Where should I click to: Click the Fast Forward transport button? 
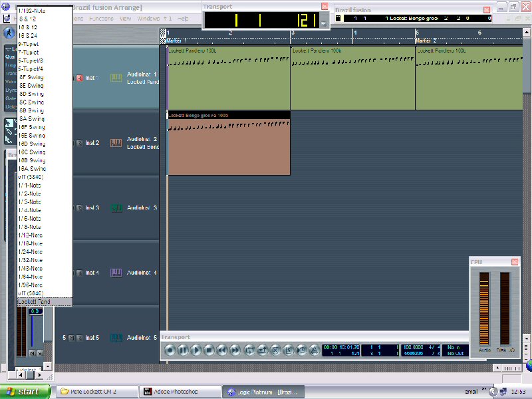(235, 350)
